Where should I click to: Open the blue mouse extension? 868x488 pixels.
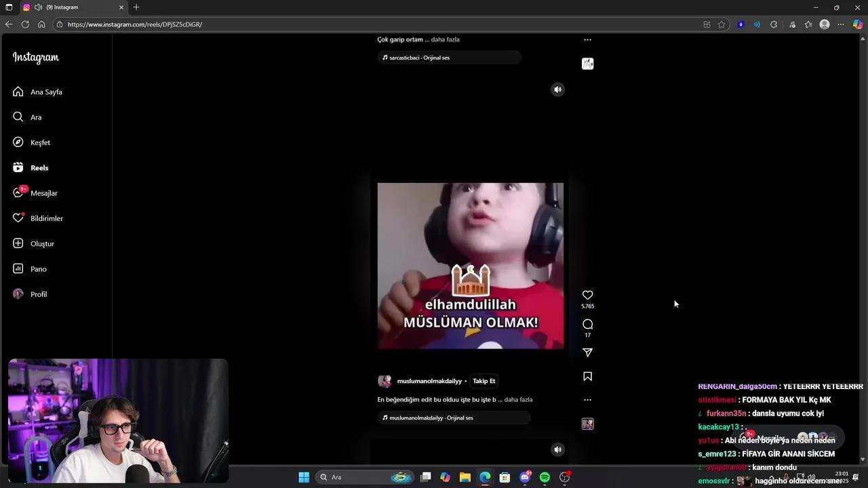741,24
